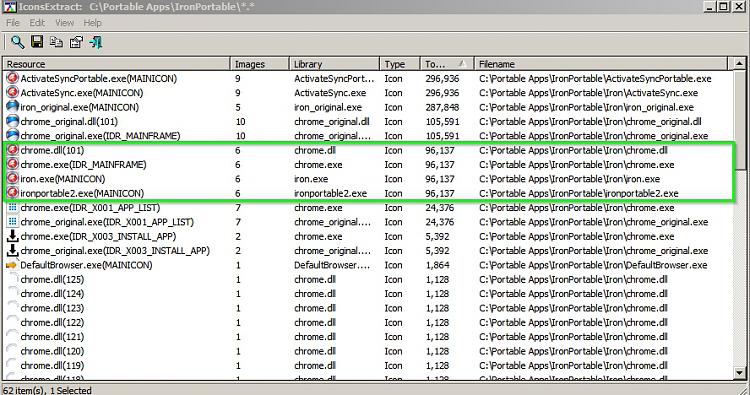Select the icon of chrome_original.exe(IDR_MAINFRAME)

tap(12, 135)
